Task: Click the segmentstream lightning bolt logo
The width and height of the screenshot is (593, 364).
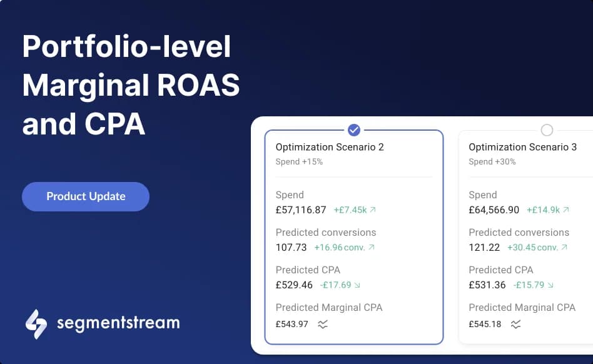Action: [35, 323]
